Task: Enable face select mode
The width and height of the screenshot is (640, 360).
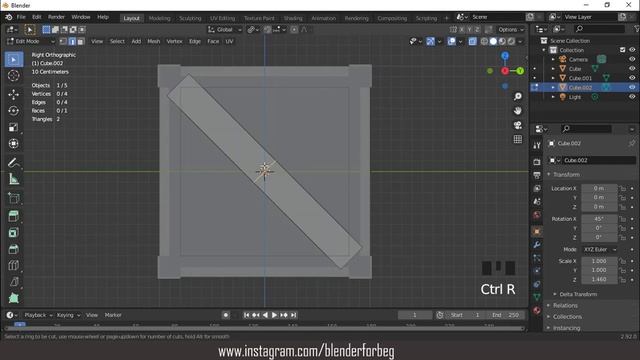Action: pyautogui.click(x=81, y=41)
